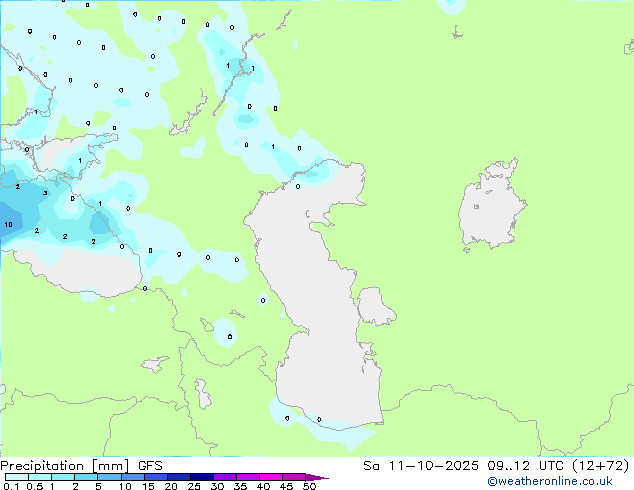Click the '50' legend scale label

(x=310, y=486)
